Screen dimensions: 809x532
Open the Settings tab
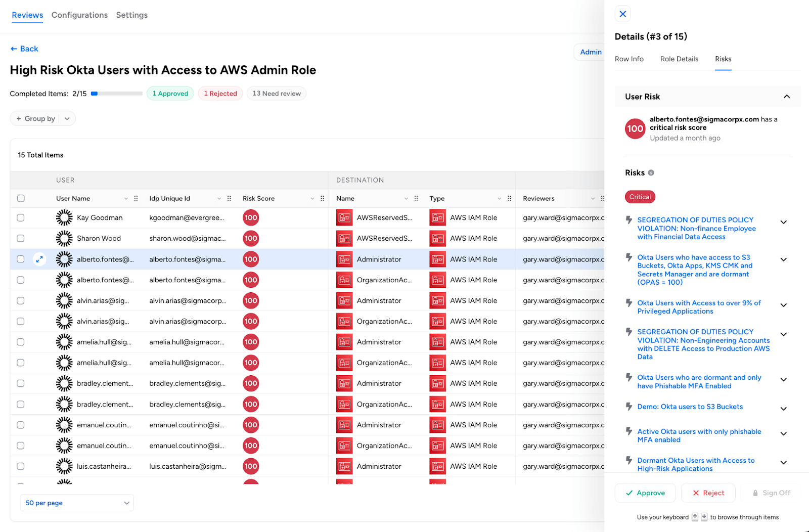pyautogui.click(x=132, y=15)
